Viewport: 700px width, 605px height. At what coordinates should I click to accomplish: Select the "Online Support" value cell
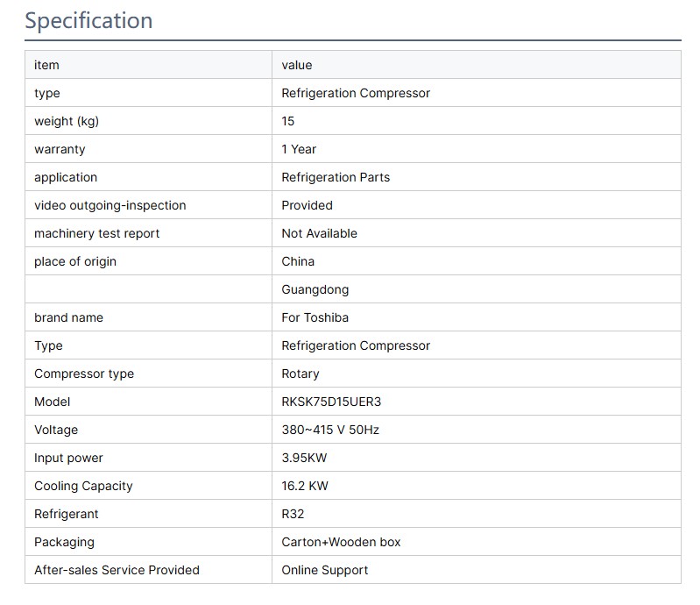[x=324, y=570]
